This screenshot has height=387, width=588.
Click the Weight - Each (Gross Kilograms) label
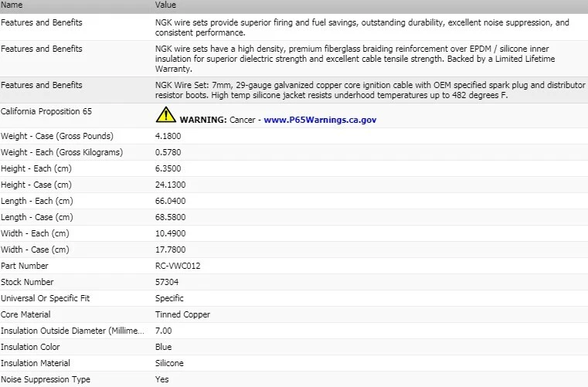pyautogui.click(x=62, y=152)
